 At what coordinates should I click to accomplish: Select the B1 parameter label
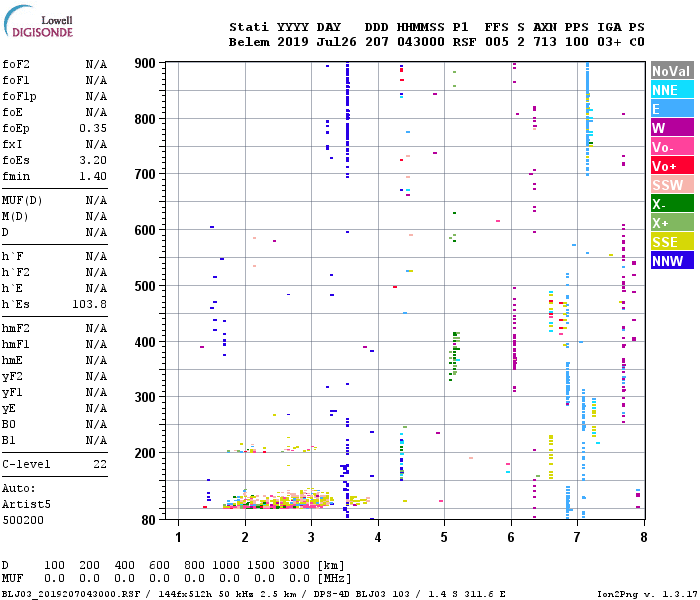[9, 440]
